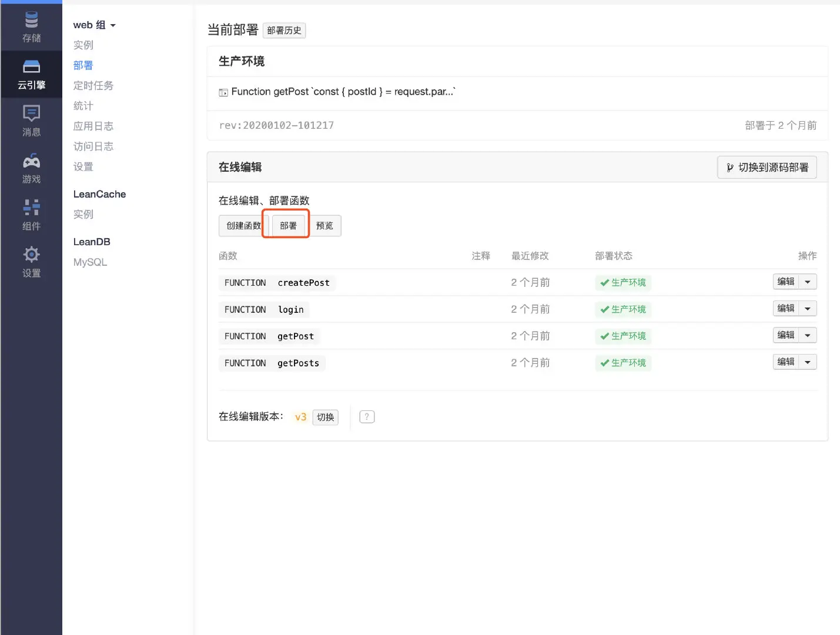840x635 pixels.
Task: Click the 预览 preview button
Action: point(324,226)
